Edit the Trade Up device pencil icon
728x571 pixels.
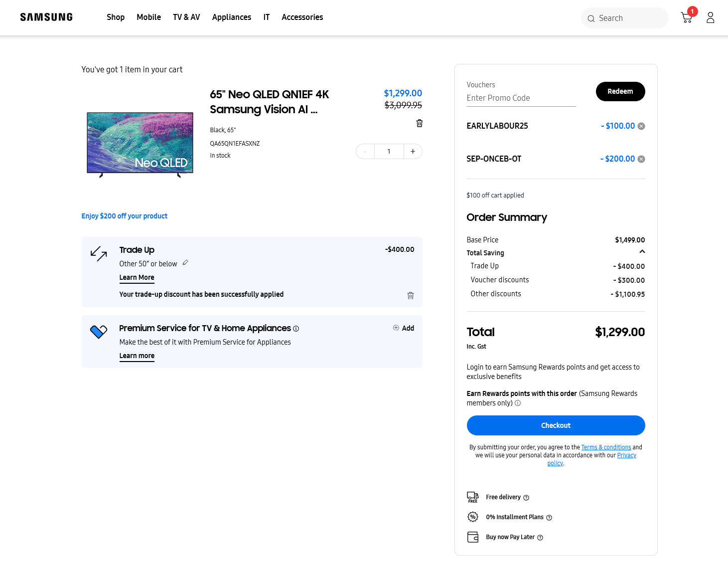pos(185,263)
